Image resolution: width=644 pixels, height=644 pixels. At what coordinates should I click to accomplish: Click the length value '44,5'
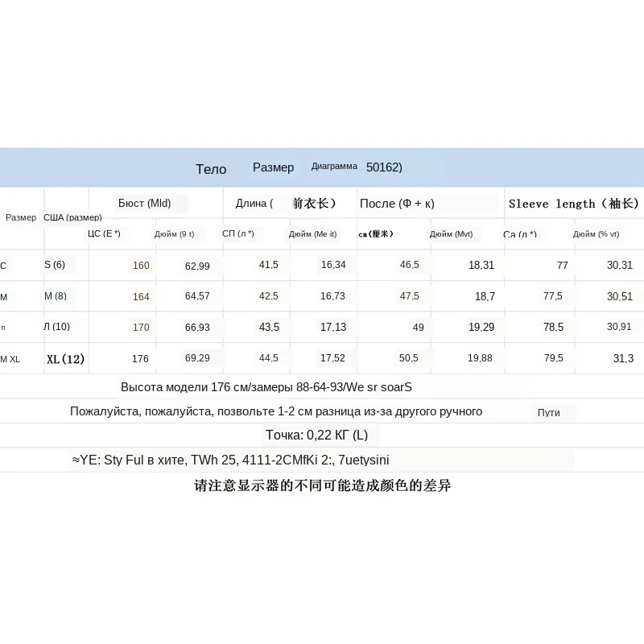pyautogui.click(x=269, y=358)
